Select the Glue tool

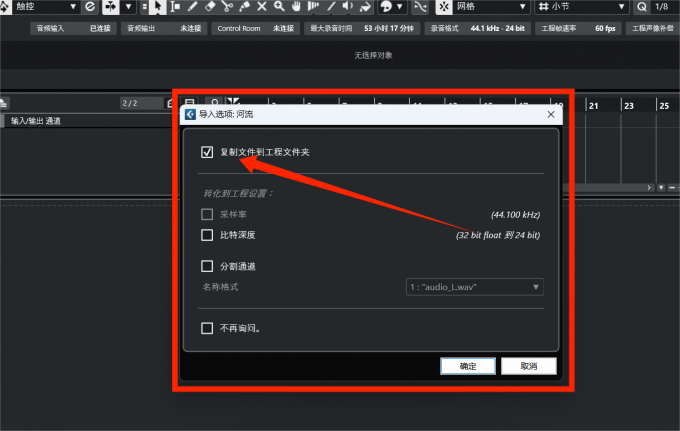point(244,7)
